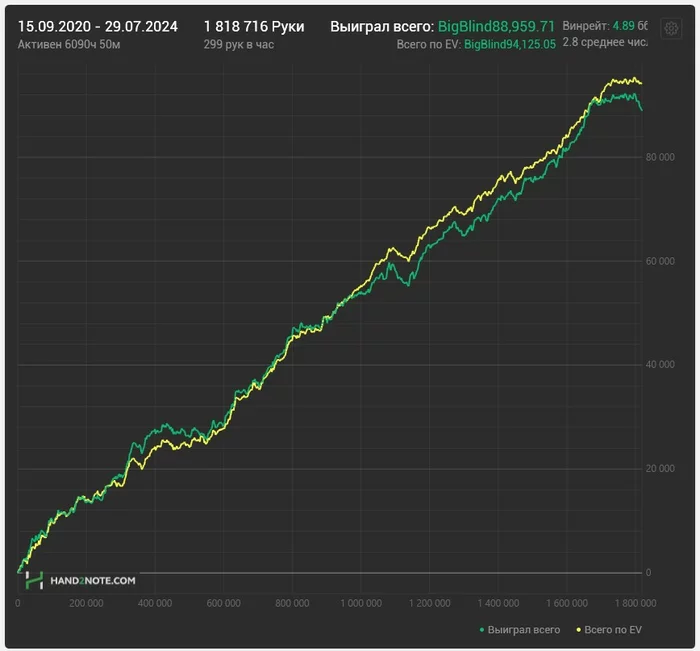
Task: Click the 20 000 y-axis label
Action: pyautogui.click(x=660, y=468)
